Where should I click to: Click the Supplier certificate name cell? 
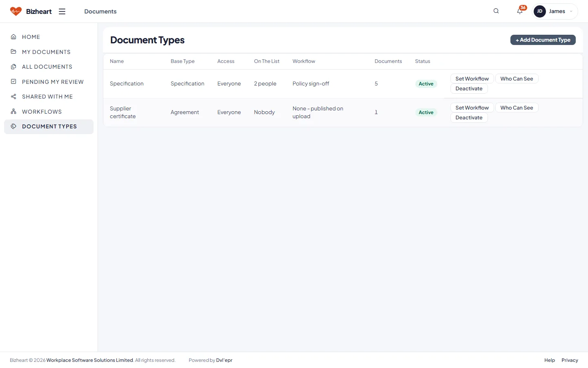coord(123,112)
